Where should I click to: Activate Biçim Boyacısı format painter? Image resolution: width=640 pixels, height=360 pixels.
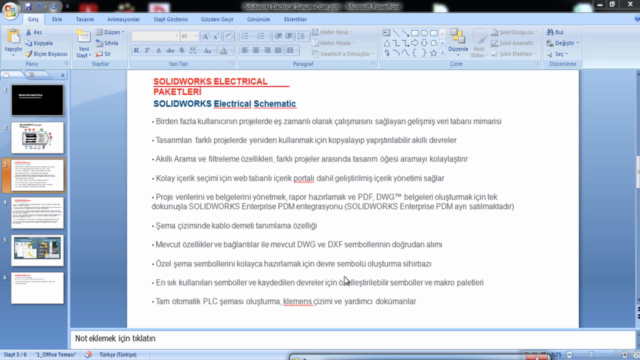pyautogui.click(x=46, y=54)
